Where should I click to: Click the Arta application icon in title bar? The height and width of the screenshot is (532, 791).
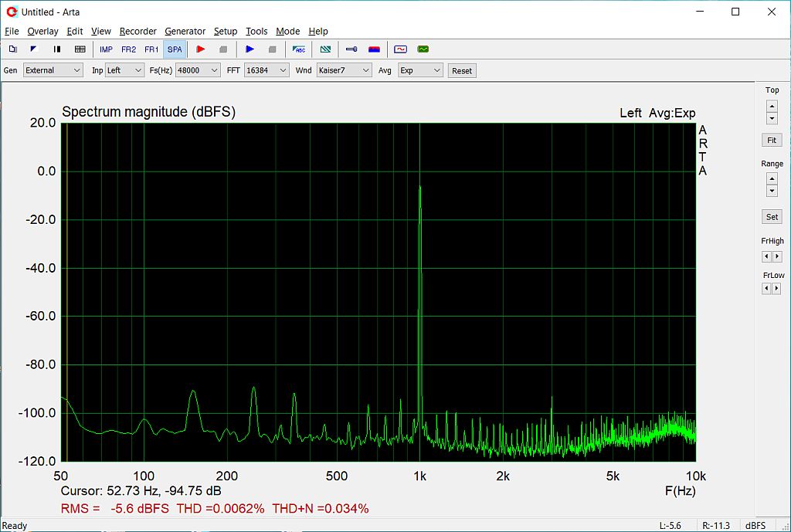pos(12,12)
